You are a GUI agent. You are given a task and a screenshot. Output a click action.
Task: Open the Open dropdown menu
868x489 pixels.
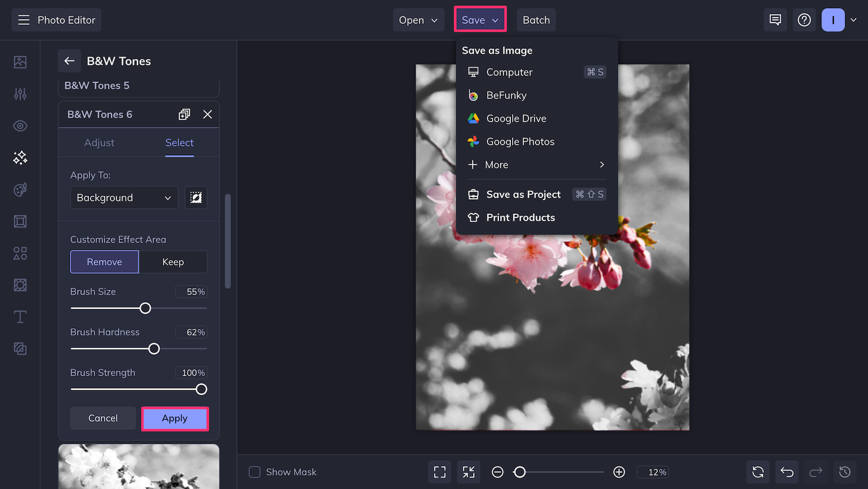pyautogui.click(x=418, y=20)
